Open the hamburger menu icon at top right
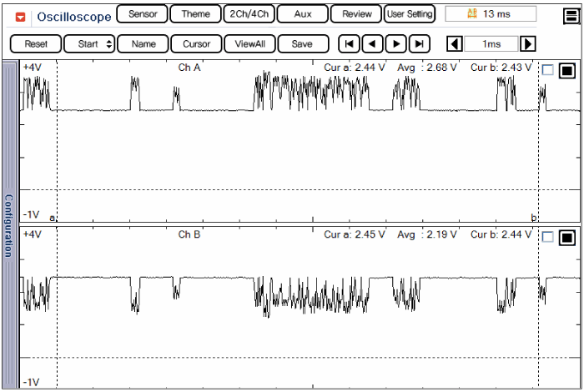The height and width of the screenshot is (392, 584). coord(571,16)
